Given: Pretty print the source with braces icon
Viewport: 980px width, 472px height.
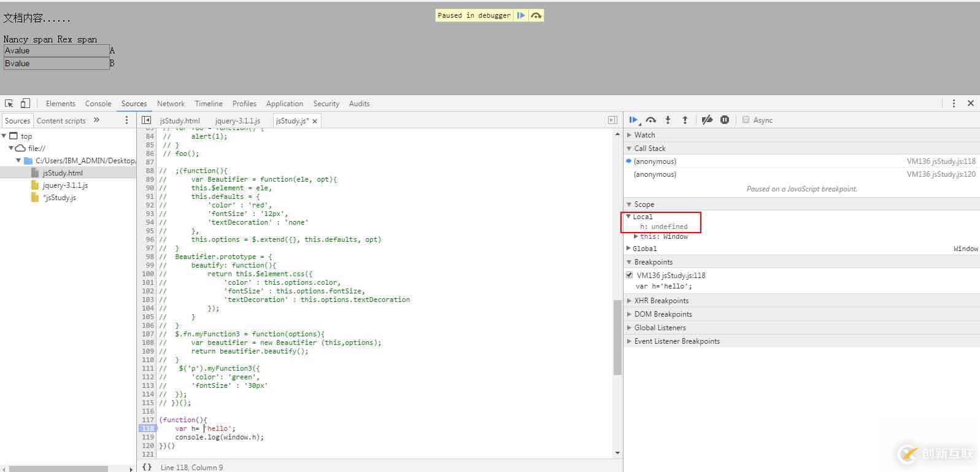Looking at the screenshot, I should pyautogui.click(x=147, y=467).
